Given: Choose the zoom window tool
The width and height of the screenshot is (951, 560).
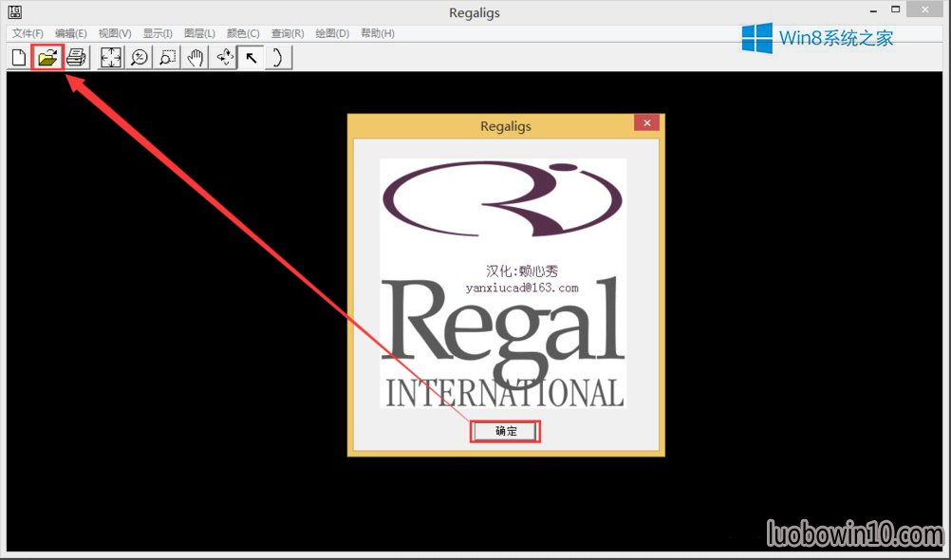Looking at the screenshot, I should pos(167,58).
